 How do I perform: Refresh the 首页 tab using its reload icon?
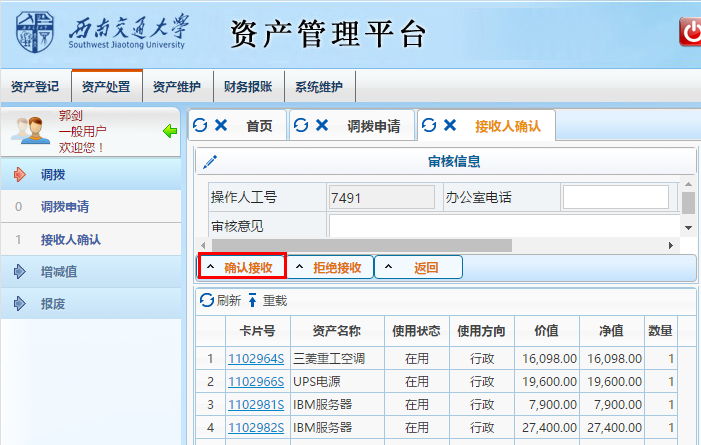200,125
